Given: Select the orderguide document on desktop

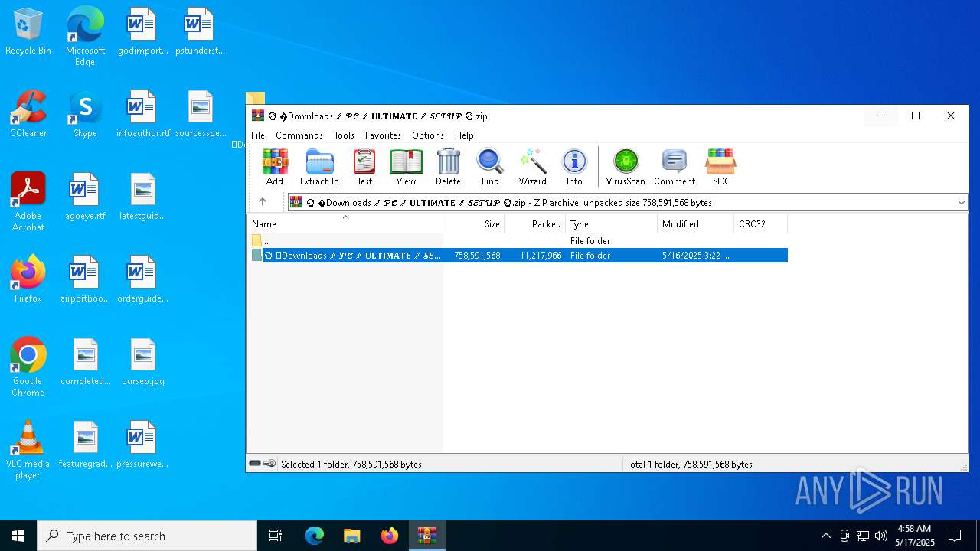Looking at the screenshot, I should pos(143,280).
